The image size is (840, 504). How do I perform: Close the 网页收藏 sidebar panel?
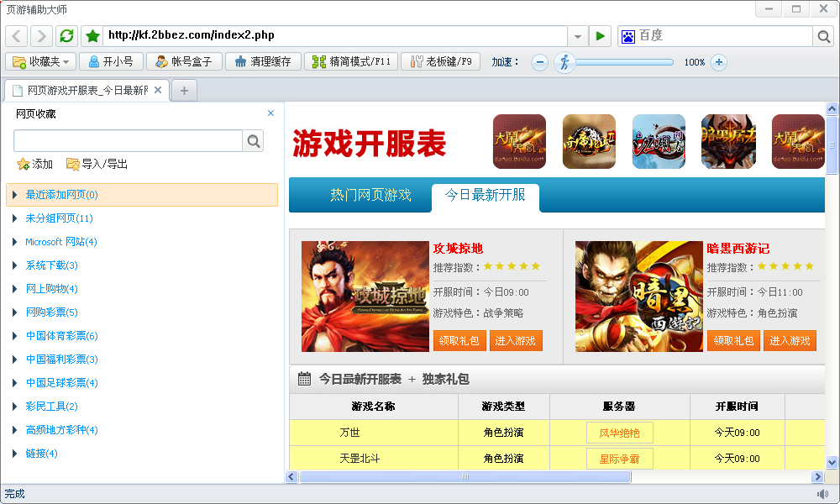coord(270,113)
